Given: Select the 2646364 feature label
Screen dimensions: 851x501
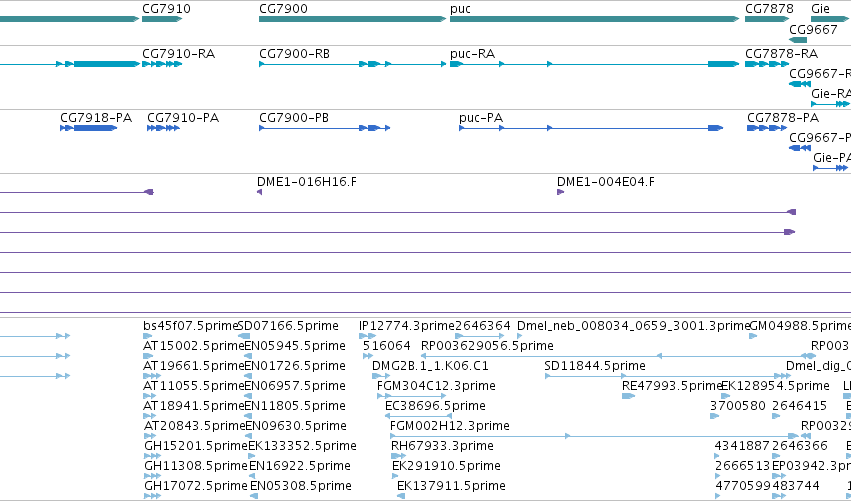Looking at the screenshot, I should click(482, 326).
